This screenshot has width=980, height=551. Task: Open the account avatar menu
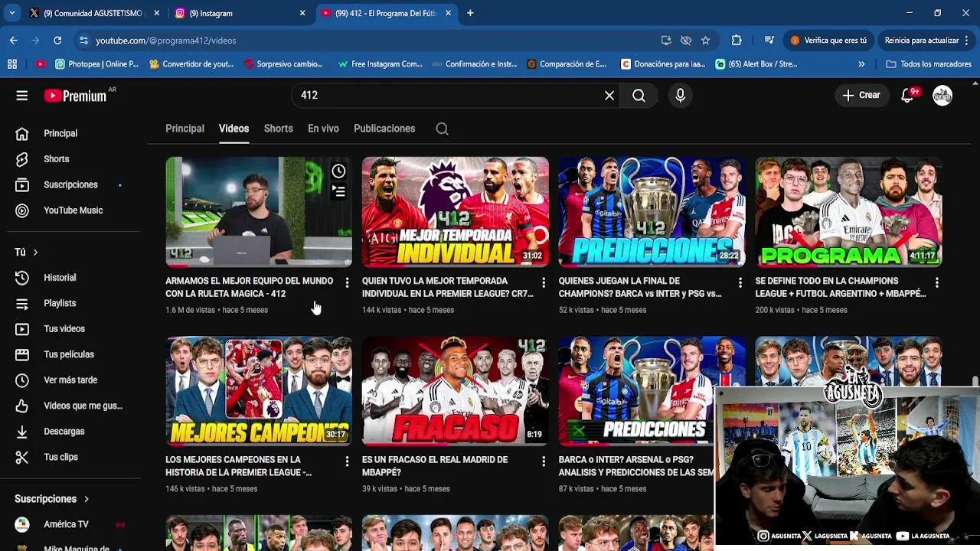click(942, 95)
